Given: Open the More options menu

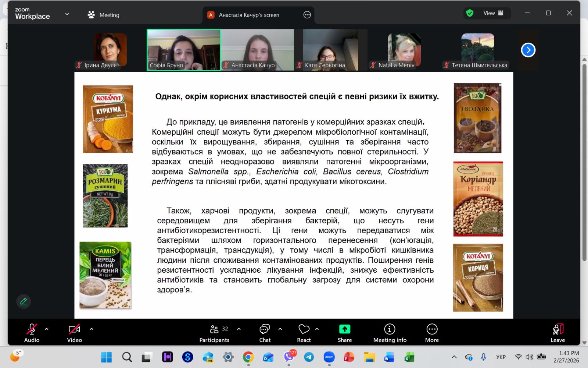Looking at the screenshot, I should [x=432, y=333].
